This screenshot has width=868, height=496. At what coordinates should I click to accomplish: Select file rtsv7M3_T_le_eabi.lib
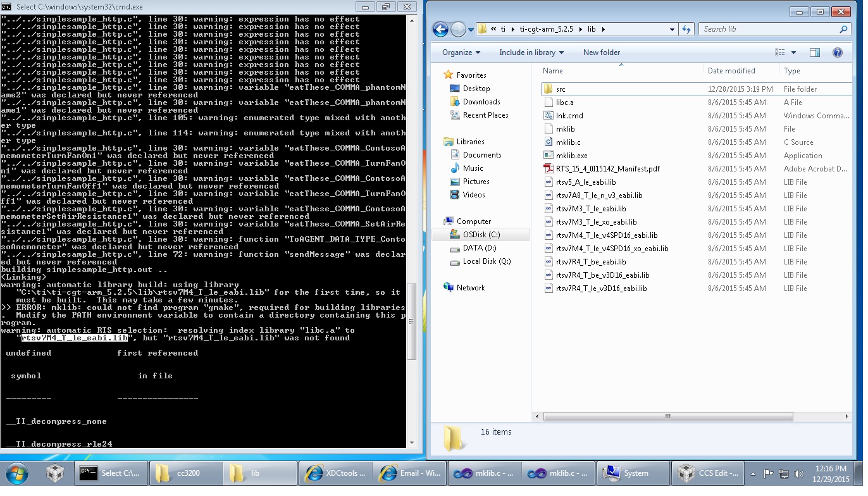[591, 209]
